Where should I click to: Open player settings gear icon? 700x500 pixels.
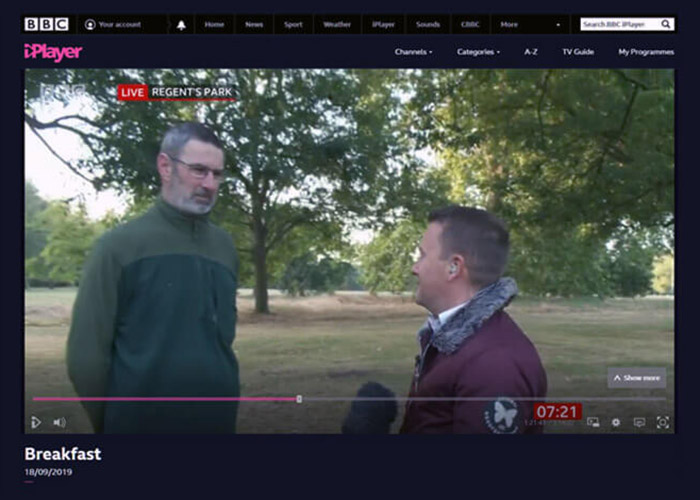coord(616,422)
